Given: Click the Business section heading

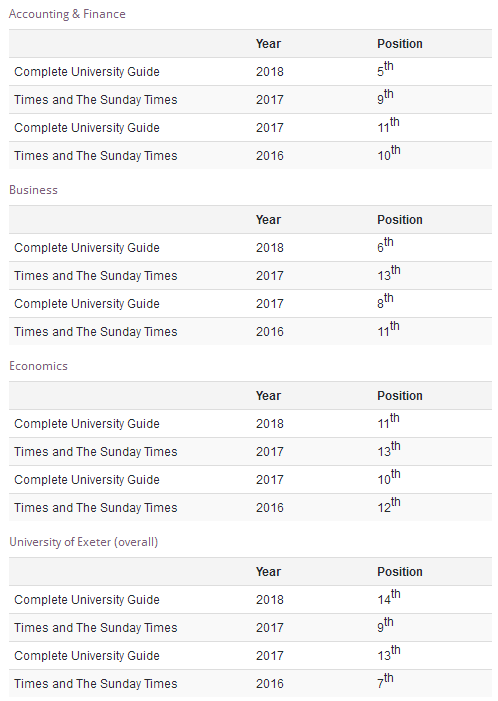Looking at the screenshot, I should point(34,190).
